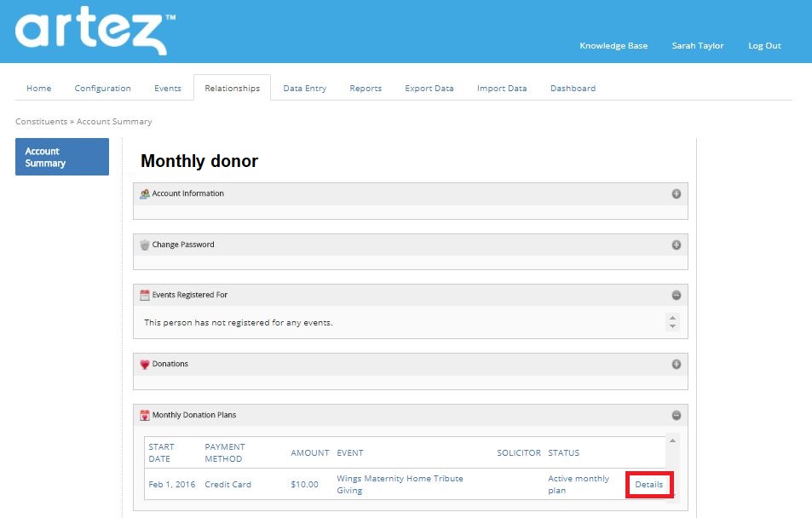Click the Feb 1, 2016 date cell
Screen dimensions: 812x518
(x=172, y=484)
